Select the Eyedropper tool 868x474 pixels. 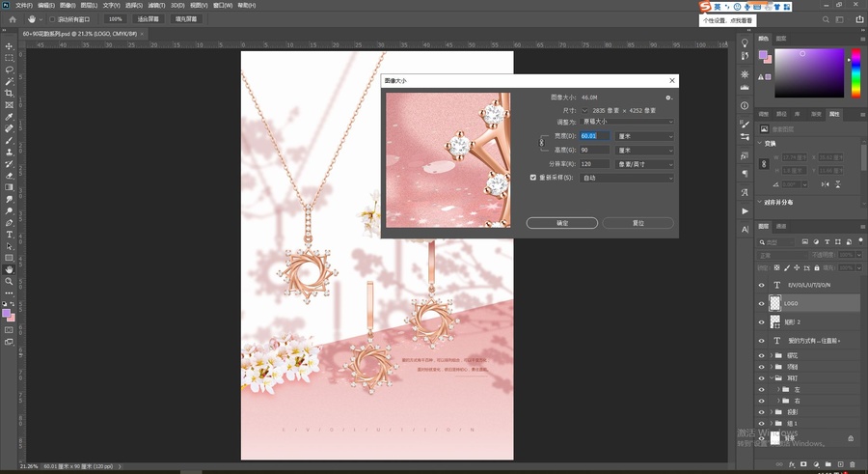pyautogui.click(x=9, y=117)
